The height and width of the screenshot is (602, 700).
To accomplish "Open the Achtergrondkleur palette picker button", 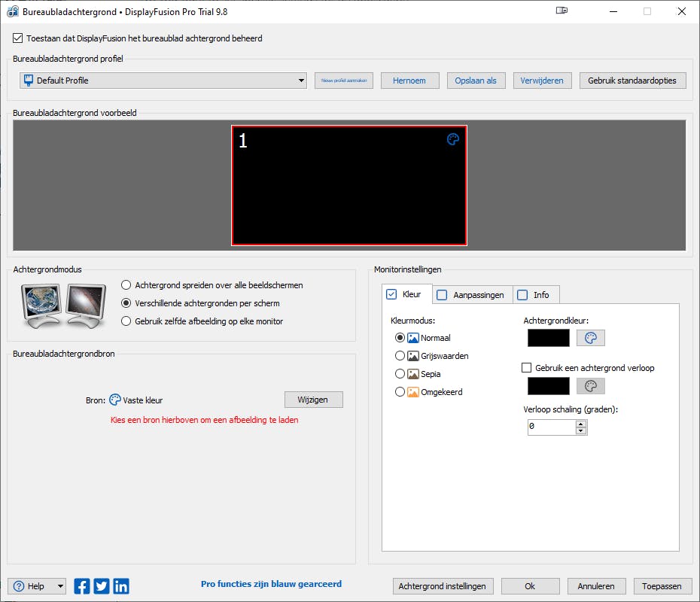I will pyautogui.click(x=591, y=338).
